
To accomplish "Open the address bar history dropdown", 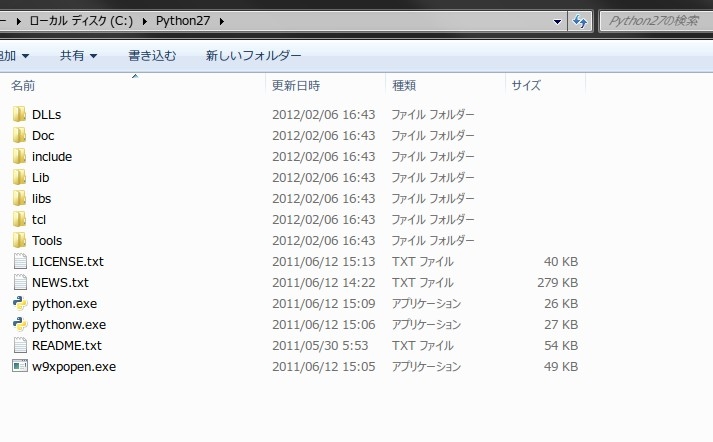I will click(x=557, y=21).
